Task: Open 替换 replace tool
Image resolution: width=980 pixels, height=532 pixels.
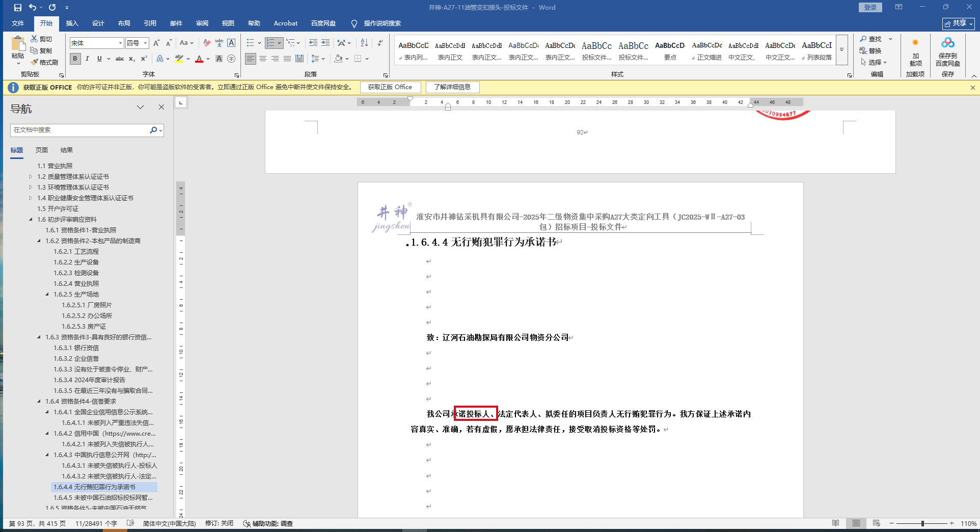Action: 870,50
